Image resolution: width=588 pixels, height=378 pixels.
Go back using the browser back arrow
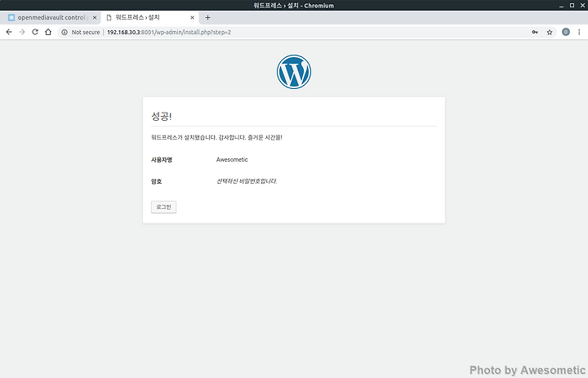click(x=9, y=33)
